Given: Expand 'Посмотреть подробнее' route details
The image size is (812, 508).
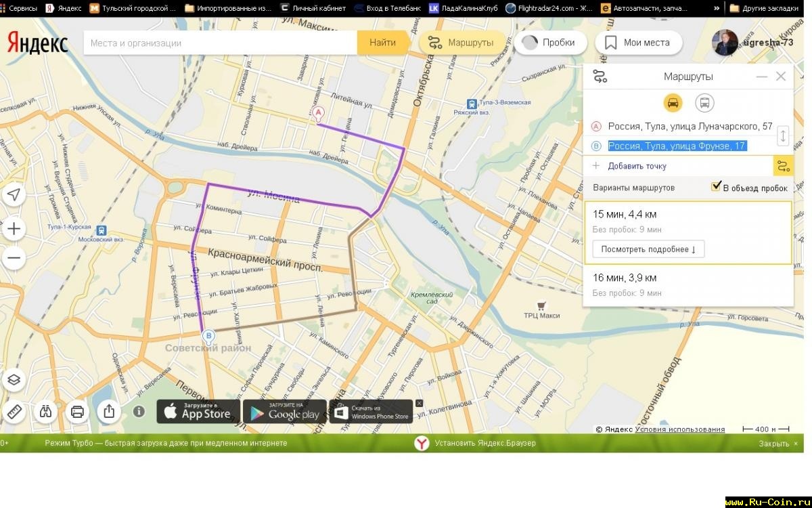Looking at the screenshot, I should (648, 249).
